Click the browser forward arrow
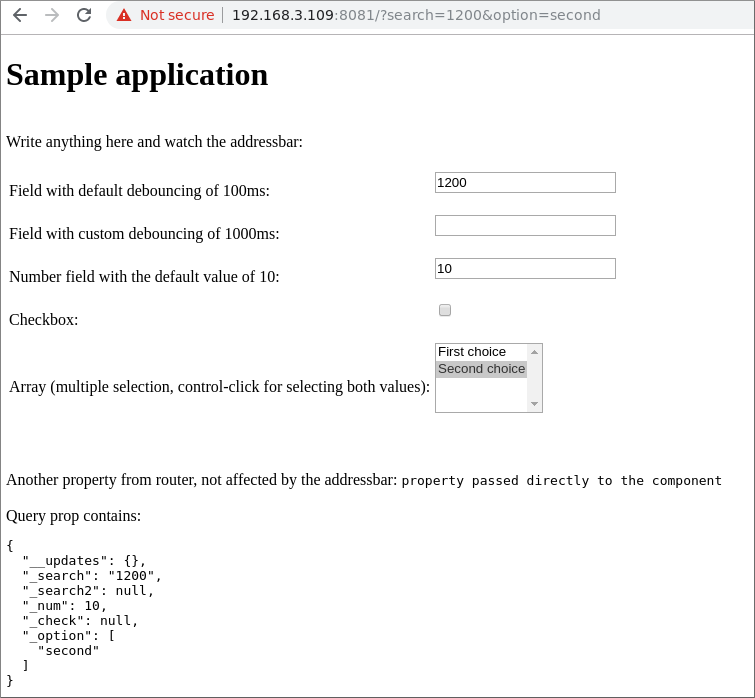Image resolution: width=755 pixels, height=698 pixels. (x=52, y=15)
